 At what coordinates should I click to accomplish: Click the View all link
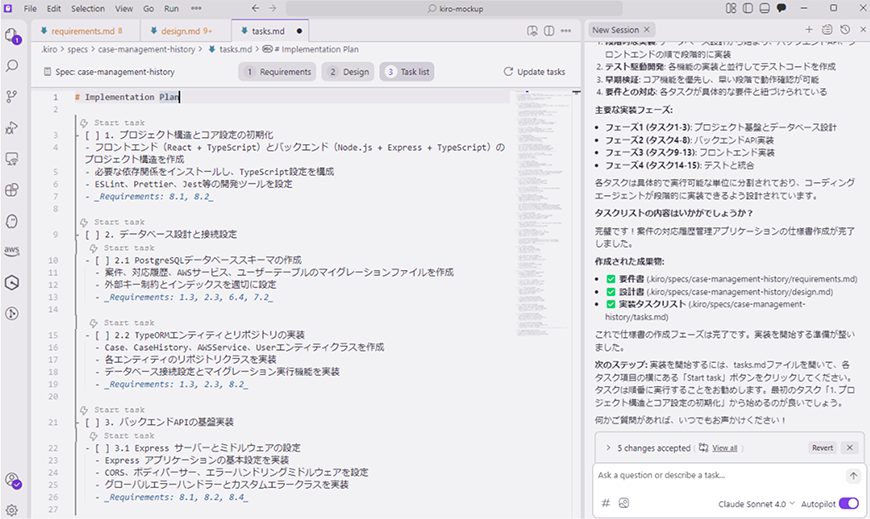(x=724, y=448)
